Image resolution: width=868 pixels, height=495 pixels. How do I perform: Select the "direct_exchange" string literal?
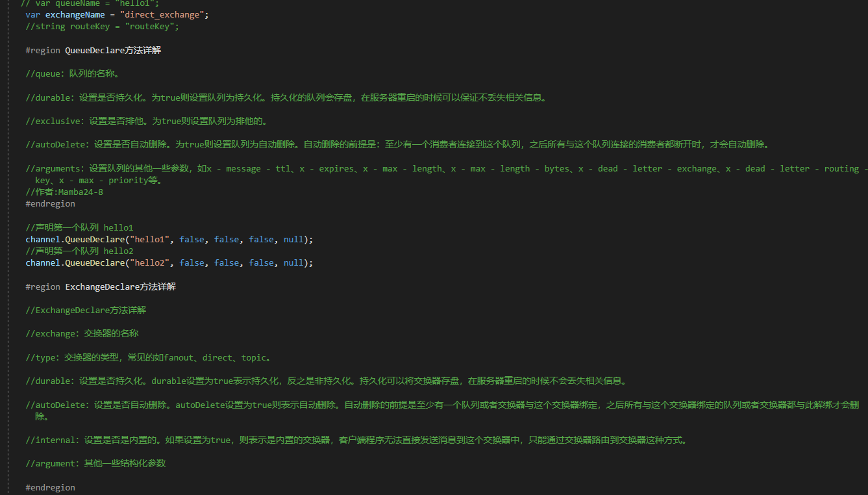[x=162, y=14]
